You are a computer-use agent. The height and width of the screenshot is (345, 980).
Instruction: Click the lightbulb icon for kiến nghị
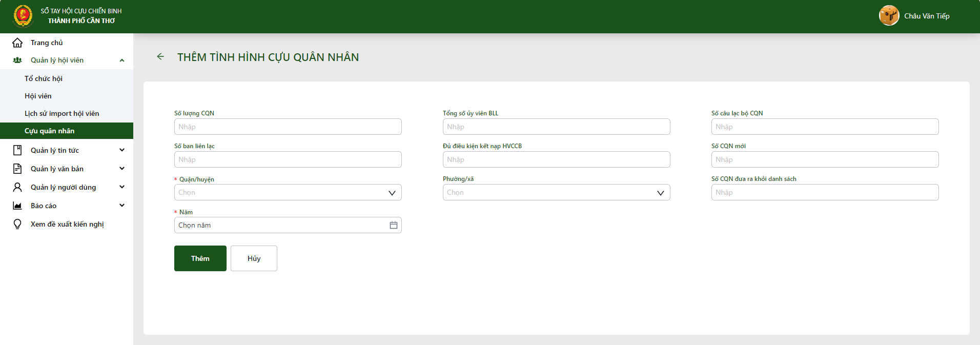[17, 224]
